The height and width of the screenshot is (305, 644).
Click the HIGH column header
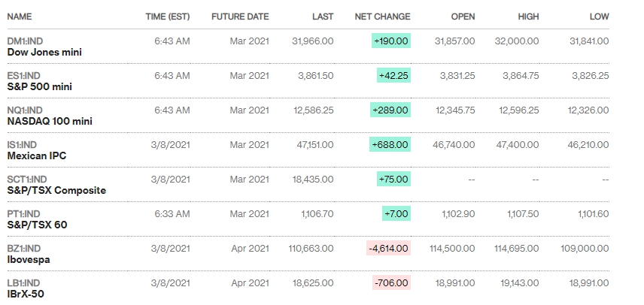click(528, 17)
